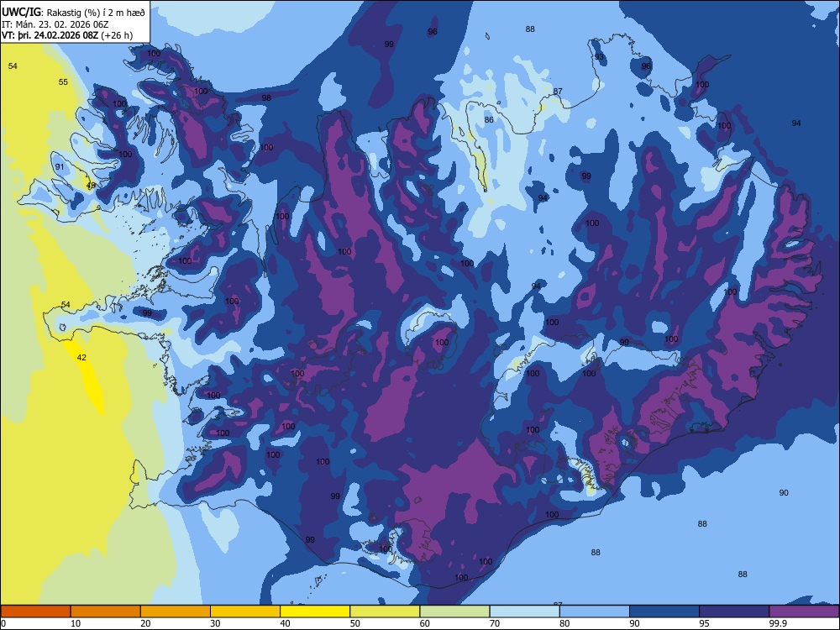The image size is (840, 630).
Task: Click the '98' humidity value on the map
Action: pos(266,97)
